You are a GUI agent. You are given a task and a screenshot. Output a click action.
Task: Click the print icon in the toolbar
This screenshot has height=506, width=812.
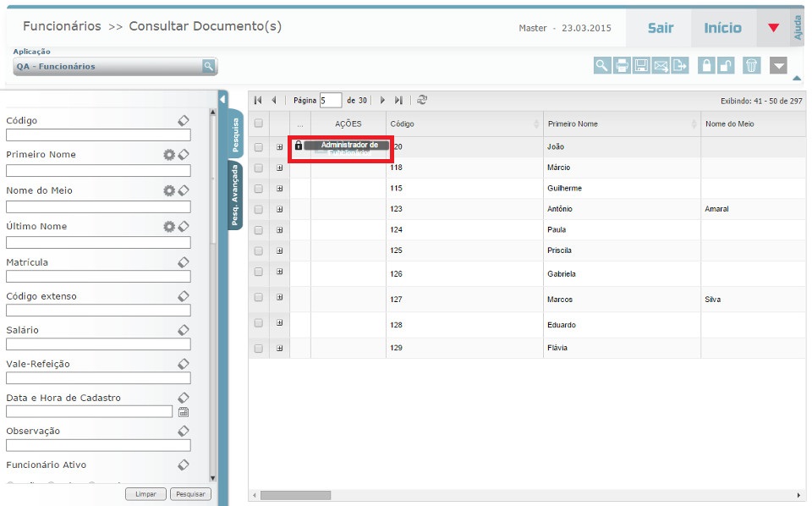pos(622,66)
